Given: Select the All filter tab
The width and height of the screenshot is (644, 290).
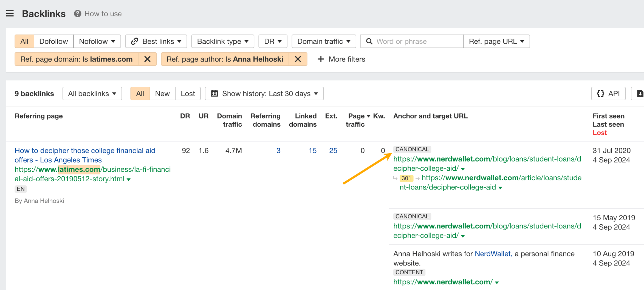Looking at the screenshot, I should [24, 41].
